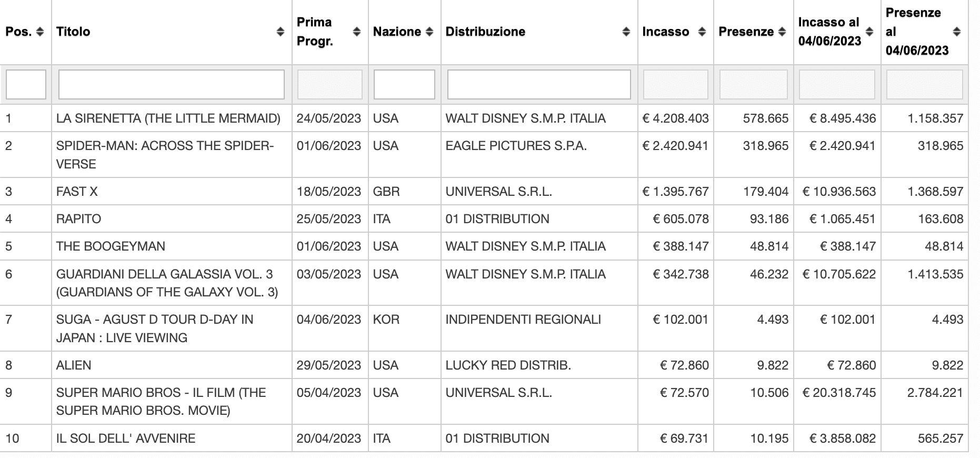Click the Prima Progr. header text
The width and height of the screenshot is (980, 458).
click(315, 32)
